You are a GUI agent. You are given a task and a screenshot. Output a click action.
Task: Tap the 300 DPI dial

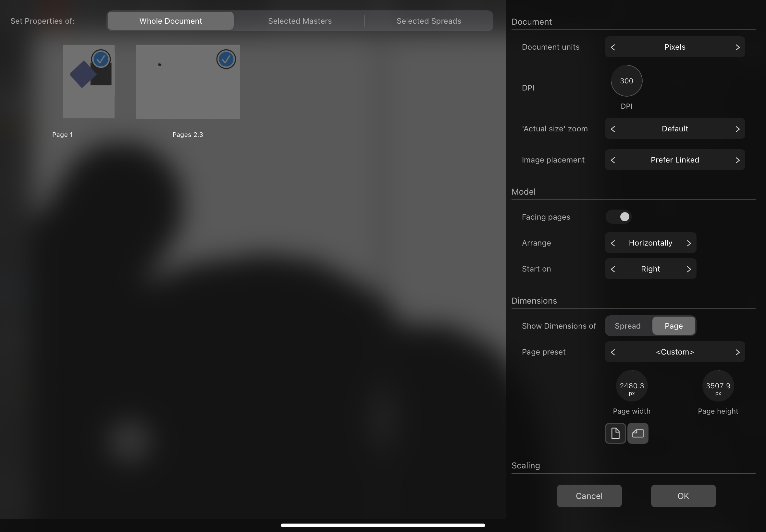627,81
